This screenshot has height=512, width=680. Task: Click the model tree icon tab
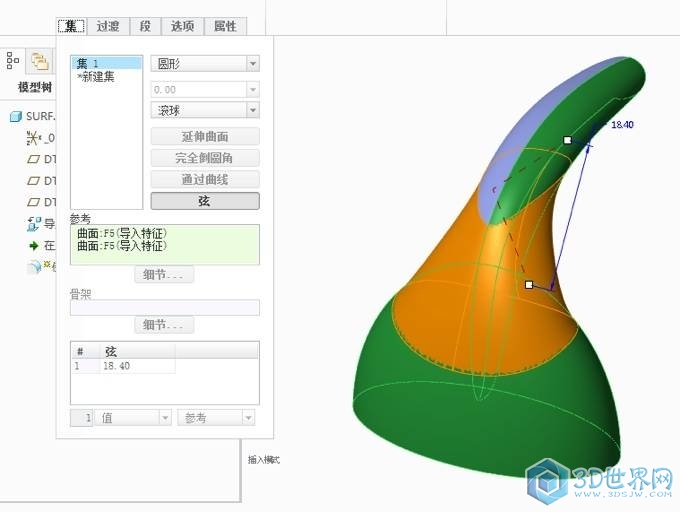[x=13, y=60]
